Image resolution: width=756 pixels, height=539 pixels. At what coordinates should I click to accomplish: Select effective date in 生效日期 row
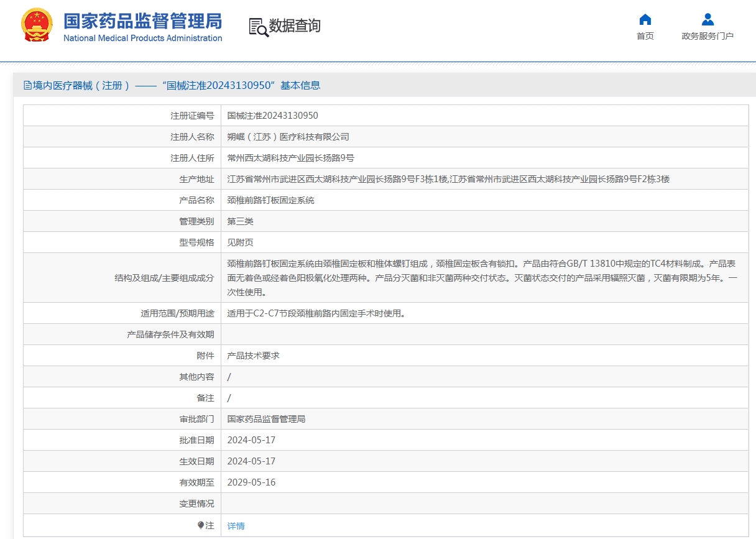click(x=251, y=461)
